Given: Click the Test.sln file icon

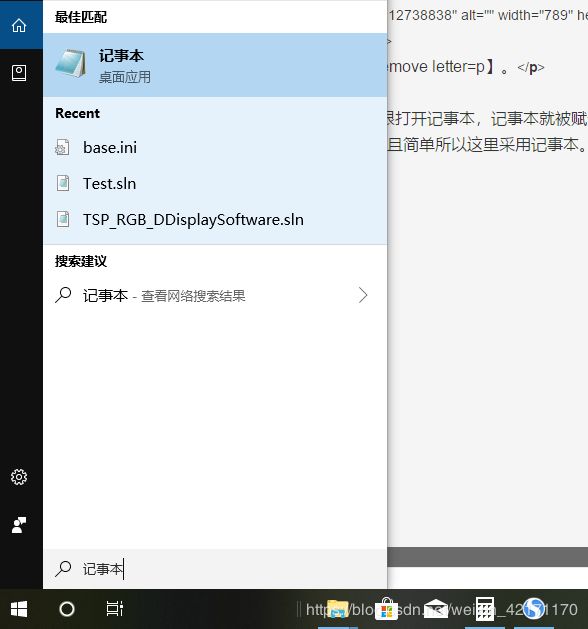Looking at the screenshot, I should [63, 183].
